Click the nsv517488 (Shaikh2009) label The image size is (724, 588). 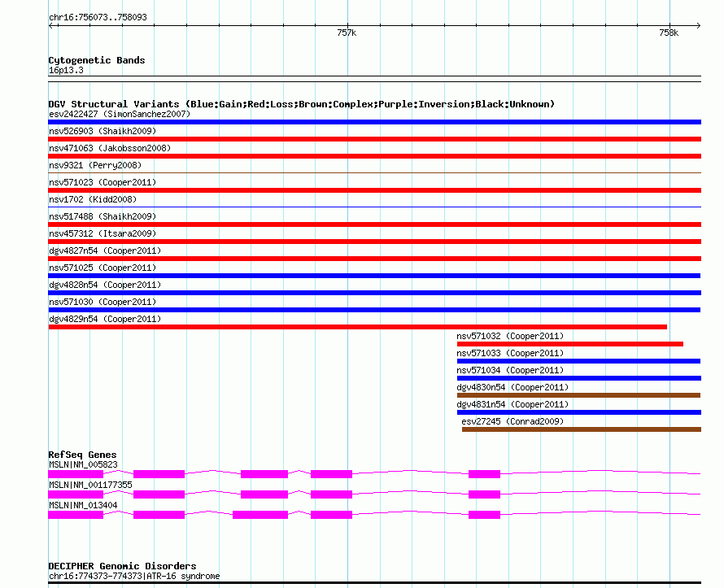[x=102, y=216]
